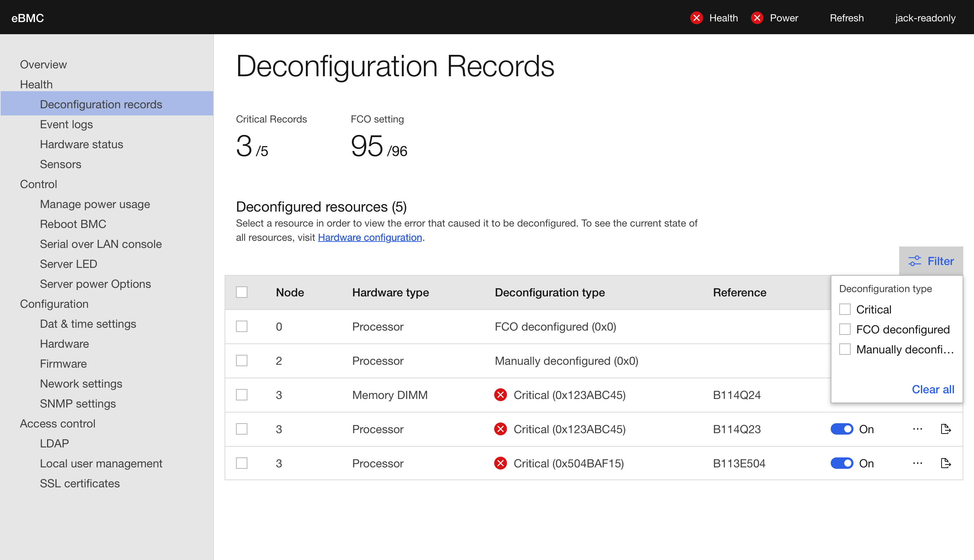The image size is (974, 560).
Task: Open the overflow menu for the B114Q23 row
Action: [x=917, y=429]
